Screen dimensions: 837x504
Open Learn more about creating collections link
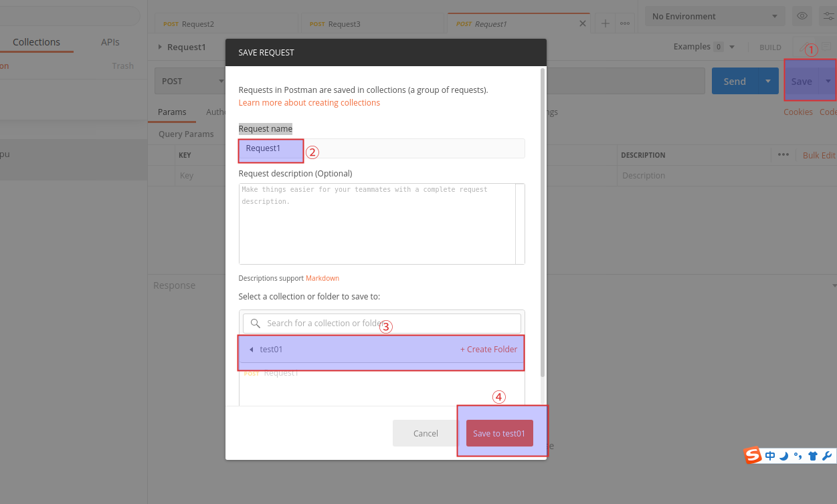pyautogui.click(x=309, y=102)
